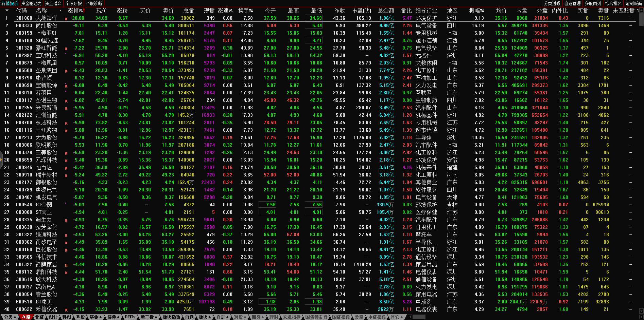The image size is (644, 320).
Task: Expand the 分类 category menu tab
Action: (10, 317)
